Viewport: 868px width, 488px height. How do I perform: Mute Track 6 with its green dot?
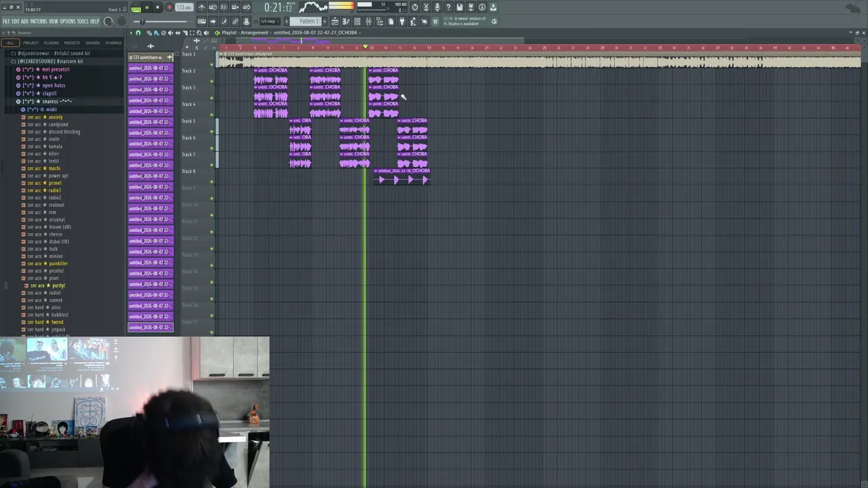212,148
